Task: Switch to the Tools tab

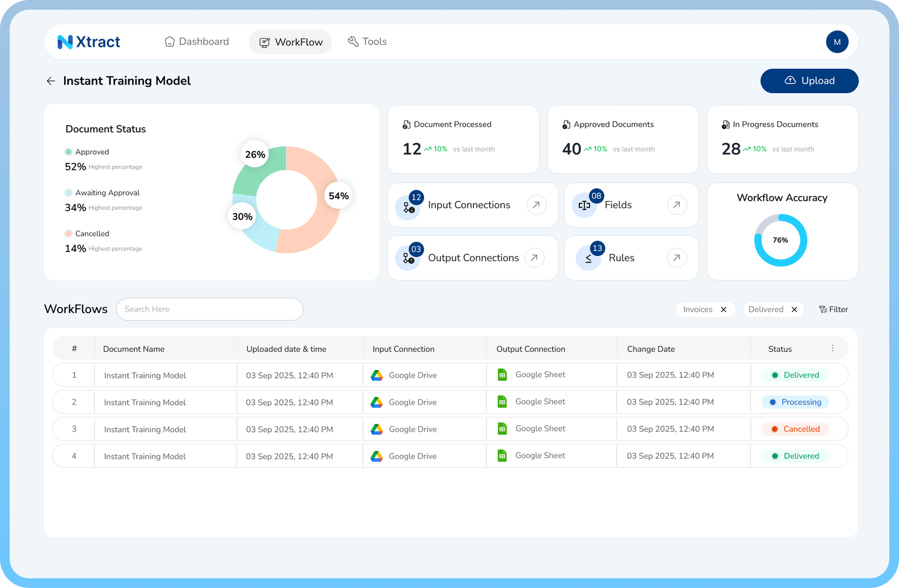Action: pyautogui.click(x=367, y=42)
